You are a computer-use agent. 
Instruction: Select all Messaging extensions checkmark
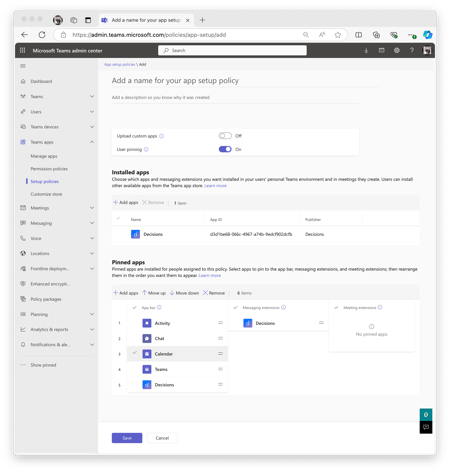click(235, 307)
